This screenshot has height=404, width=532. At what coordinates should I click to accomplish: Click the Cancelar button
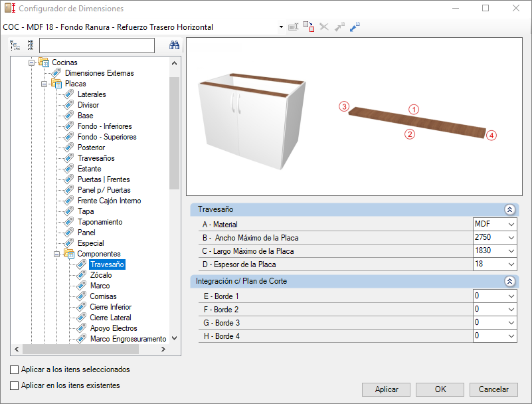[493, 389]
